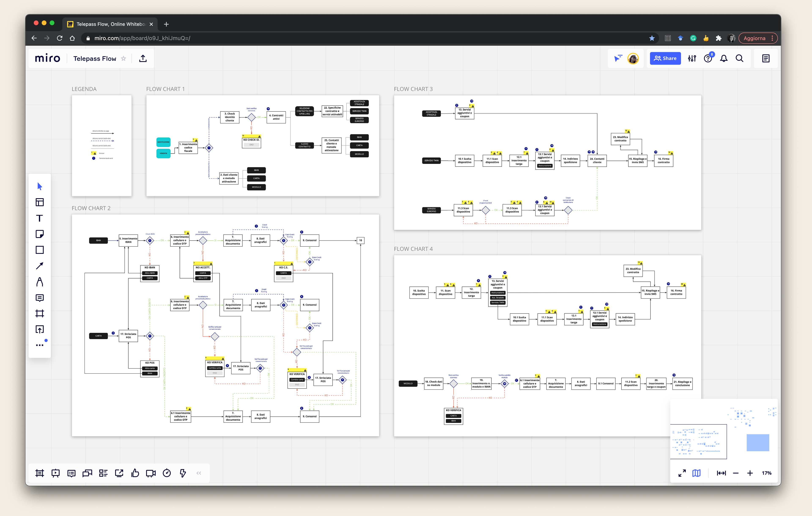Select the cyan VENDITA box

(x=163, y=153)
